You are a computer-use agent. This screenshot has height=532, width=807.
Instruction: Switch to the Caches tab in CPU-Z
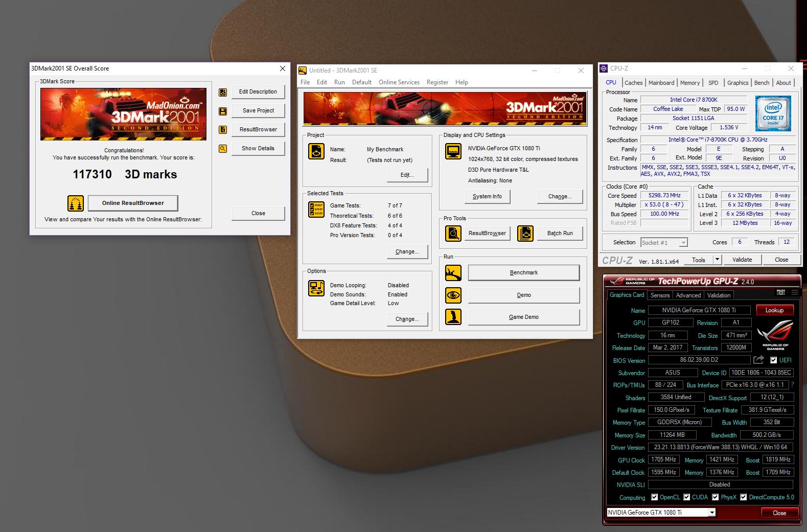point(634,83)
